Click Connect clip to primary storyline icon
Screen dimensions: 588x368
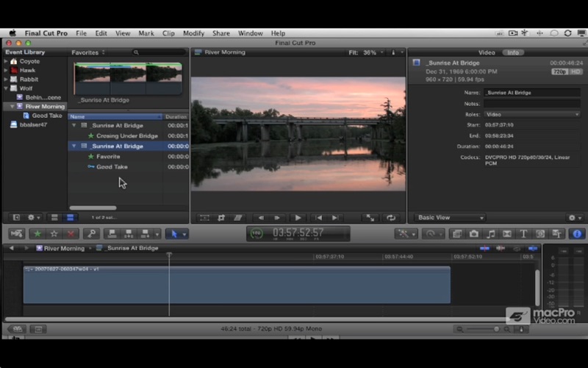click(112, 233)
